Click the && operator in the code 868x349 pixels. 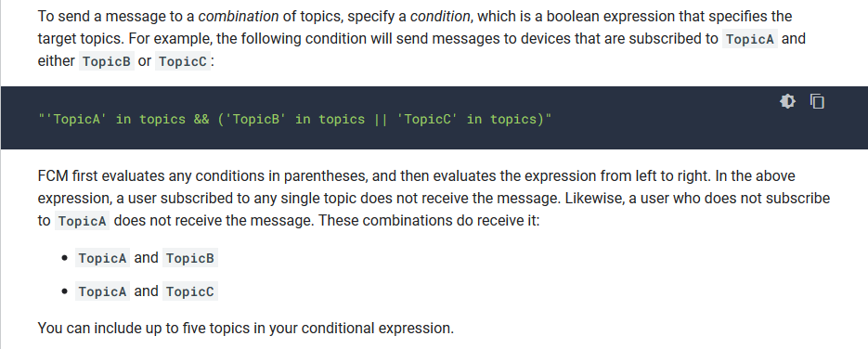[201, 119]
